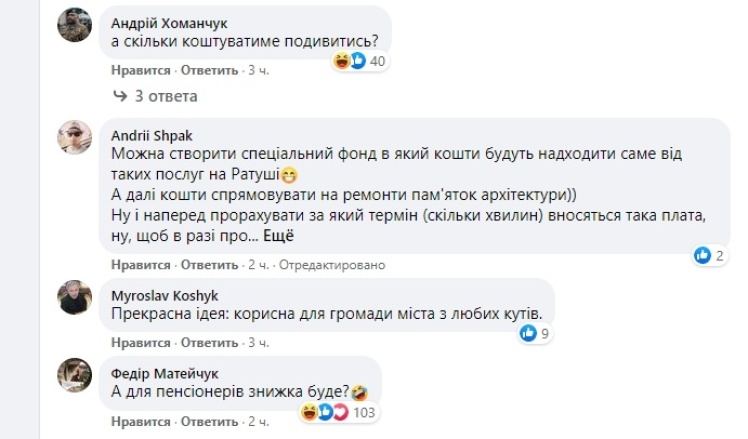View reactions on Андрій Хоманчук's comment

pyautogui.click(x=360, y=62)
